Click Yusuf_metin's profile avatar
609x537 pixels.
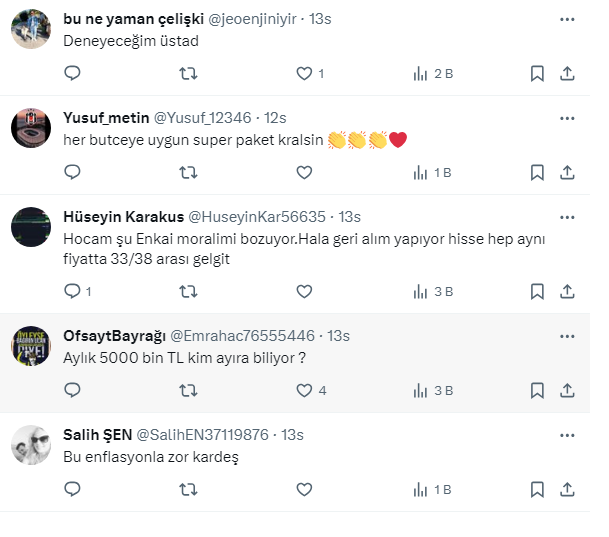click(x=31, y=128)
